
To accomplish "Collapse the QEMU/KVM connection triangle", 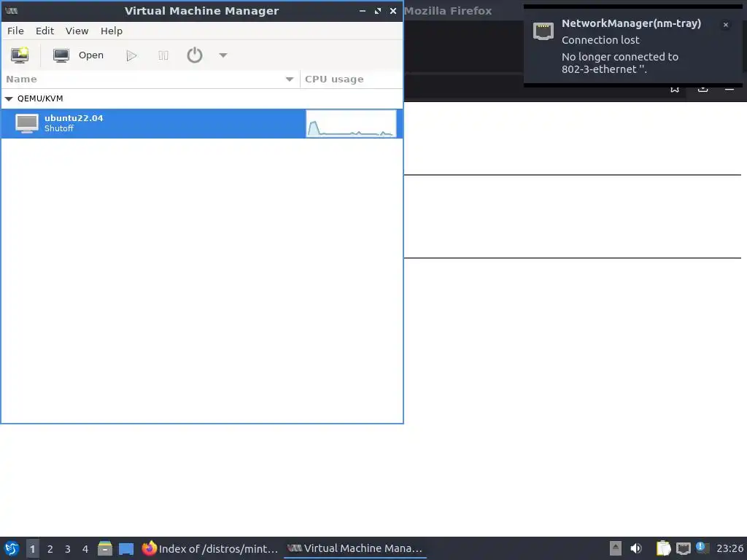I will (x=9, y=98).
